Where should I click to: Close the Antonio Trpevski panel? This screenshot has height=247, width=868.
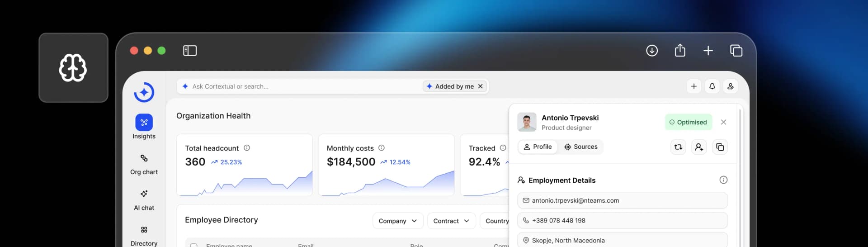click(723, 122)
